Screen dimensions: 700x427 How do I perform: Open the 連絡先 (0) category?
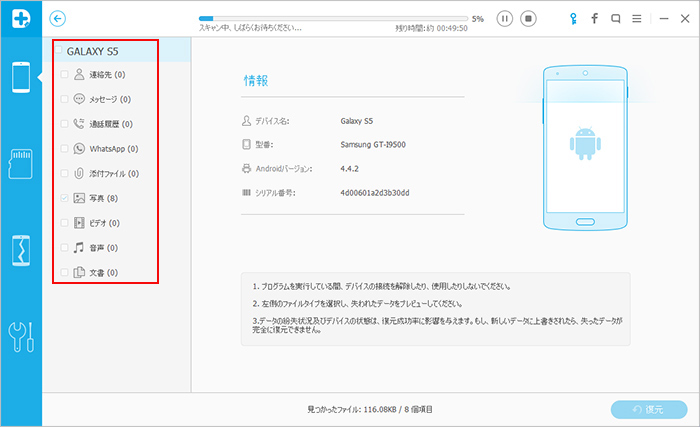coord(107,75)
